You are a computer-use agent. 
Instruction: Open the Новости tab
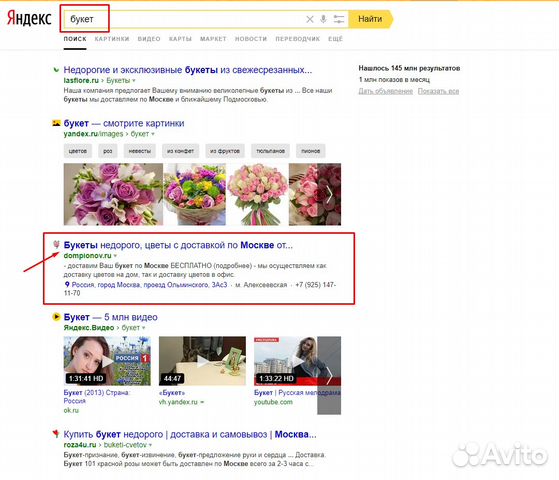tap(251, 39)
